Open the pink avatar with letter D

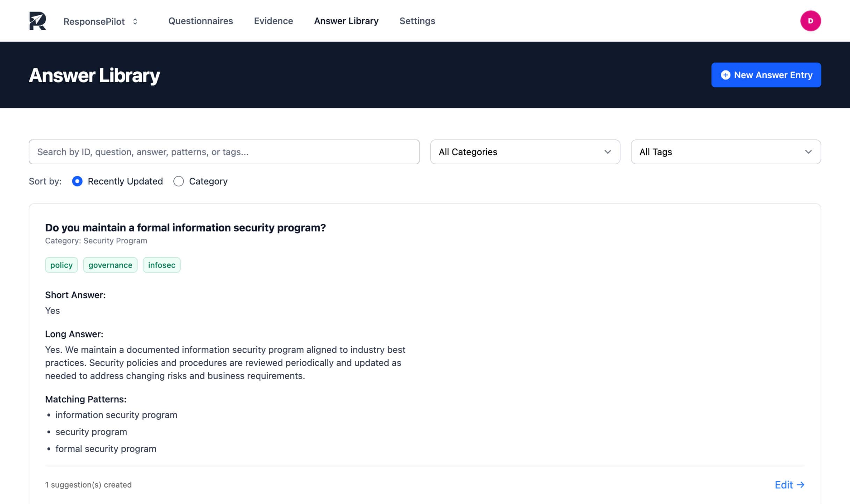pos(811,21)
